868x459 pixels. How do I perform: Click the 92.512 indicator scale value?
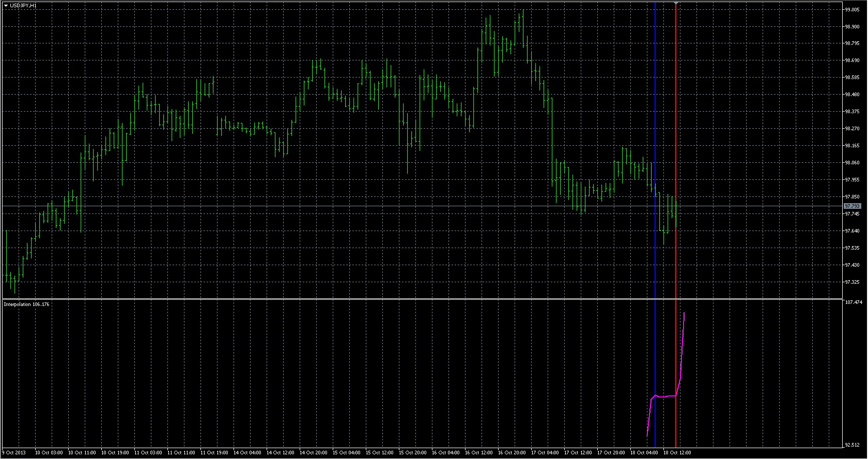point(852,445)
